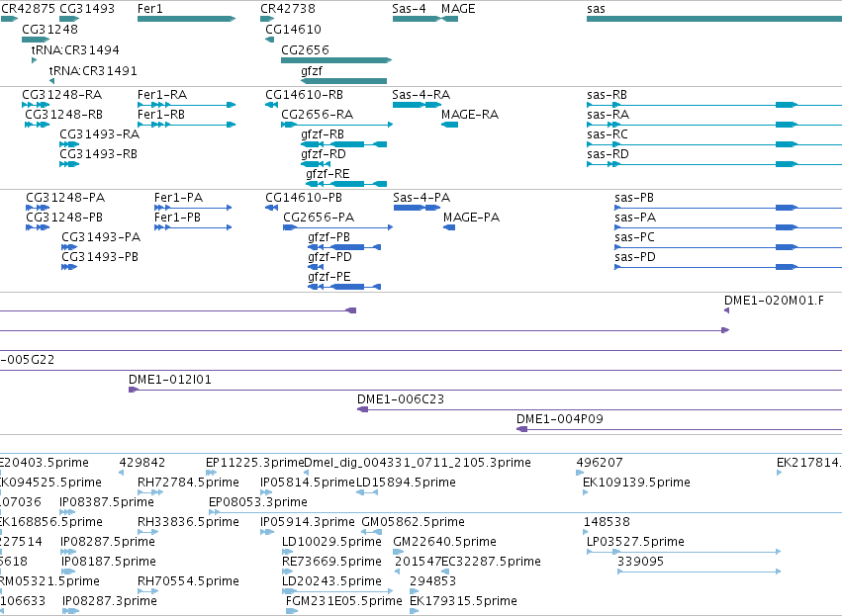
Task: Click the CG14610 gene label
Action: coord(293,29)
